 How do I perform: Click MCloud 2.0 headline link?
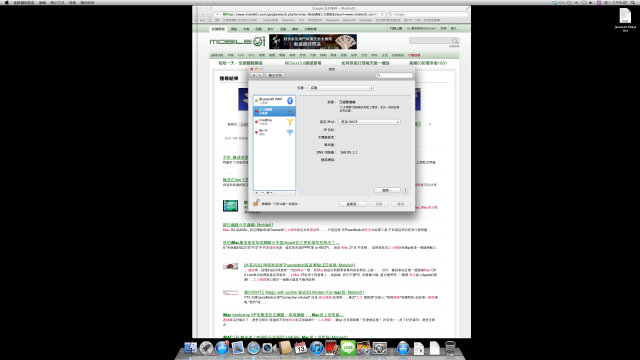[x=303, y=63]
